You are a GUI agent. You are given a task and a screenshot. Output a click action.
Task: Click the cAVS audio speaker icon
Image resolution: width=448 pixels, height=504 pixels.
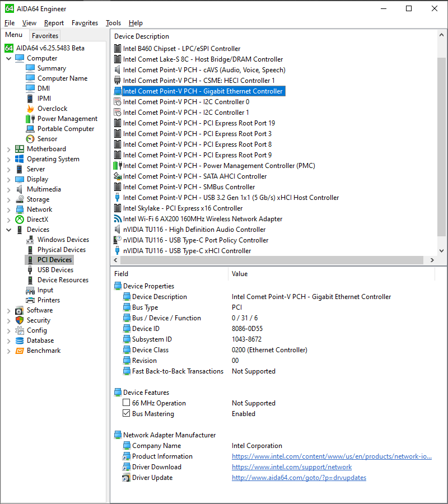click(118, 70)
